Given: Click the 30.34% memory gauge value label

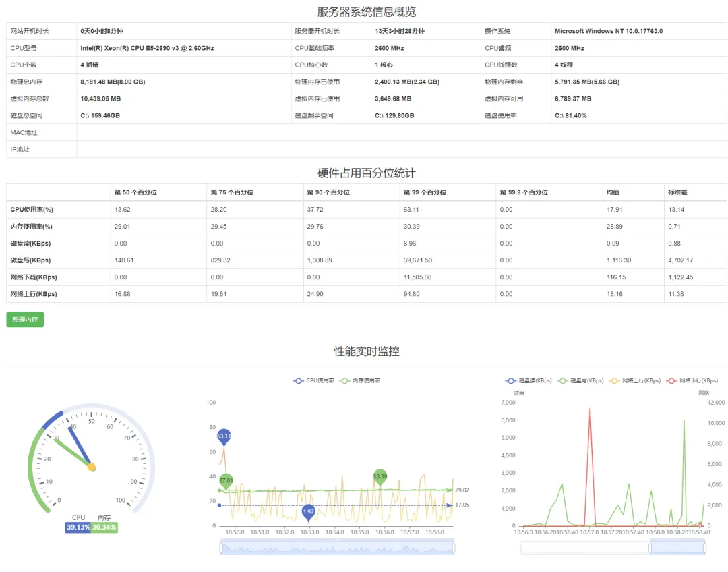Looking at the screenshot, I should click(x=104, y=527).
